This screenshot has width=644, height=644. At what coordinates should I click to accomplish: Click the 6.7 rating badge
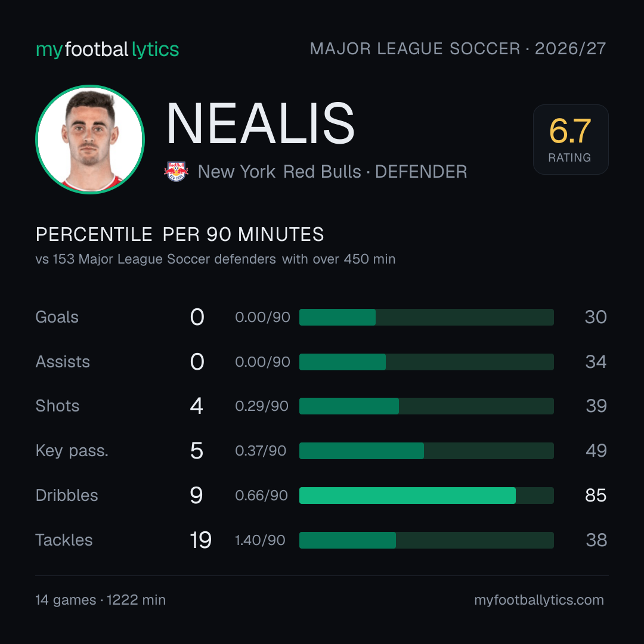point(571,140)
